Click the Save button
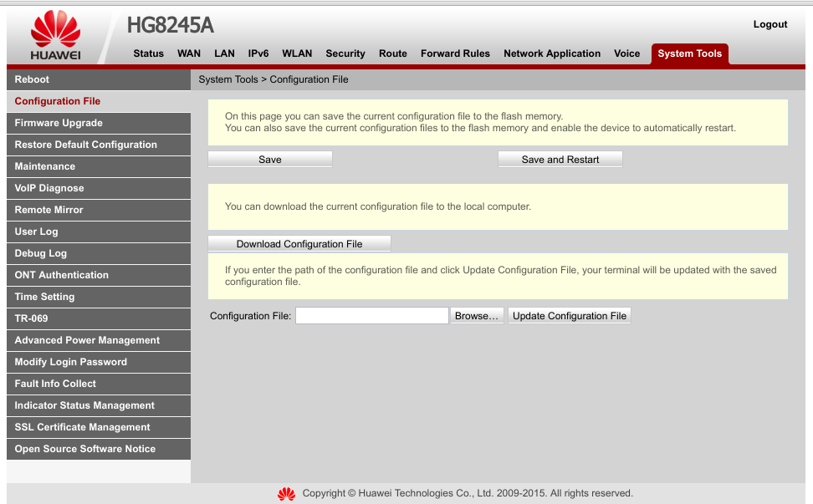813x504 pixels. pyautogui.click(x=270, y=160)
